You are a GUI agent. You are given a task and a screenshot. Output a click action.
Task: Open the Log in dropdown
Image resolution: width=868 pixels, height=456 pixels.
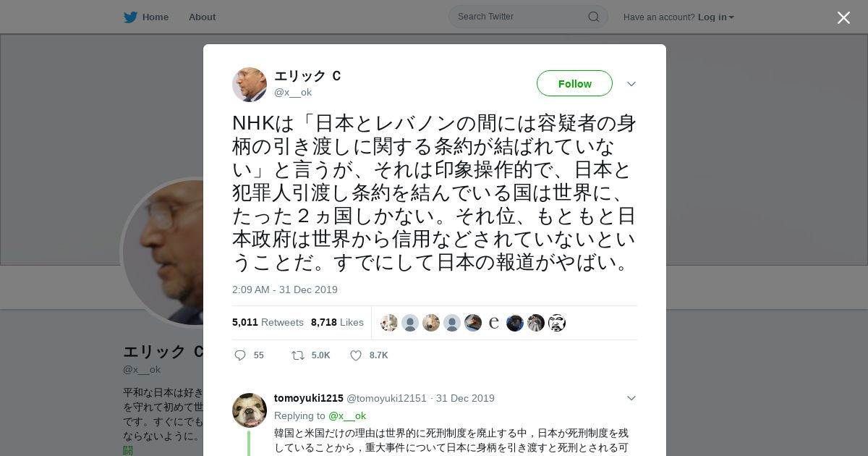(x=715, y=17)
